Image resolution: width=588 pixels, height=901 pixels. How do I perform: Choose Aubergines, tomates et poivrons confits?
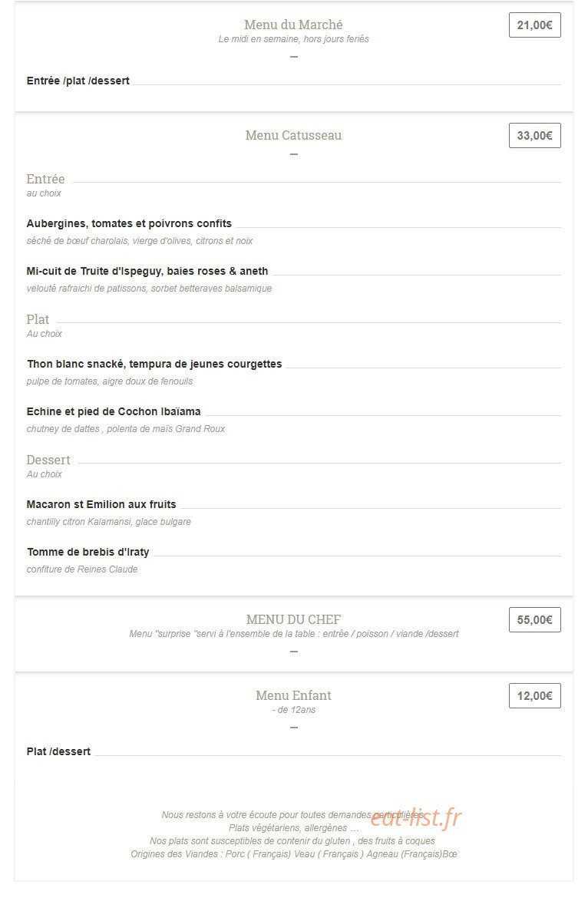[x=129, y=223]
